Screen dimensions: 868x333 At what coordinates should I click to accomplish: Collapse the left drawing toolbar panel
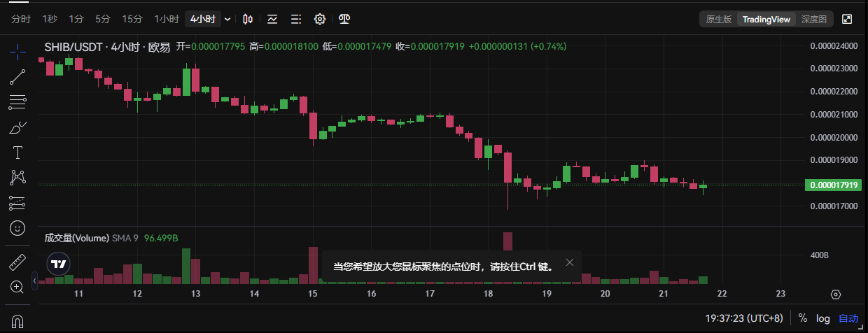(x=34, y=281)
